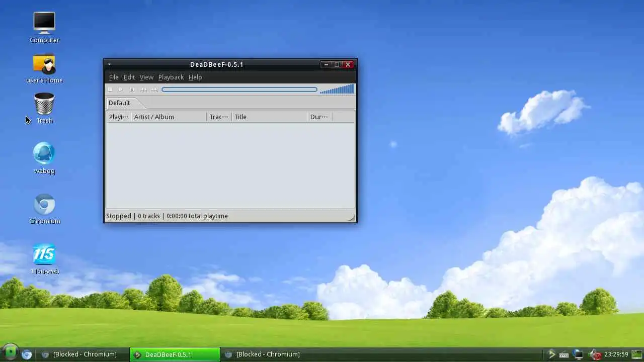Sort by Artist / Album column header

click(169, 117)
